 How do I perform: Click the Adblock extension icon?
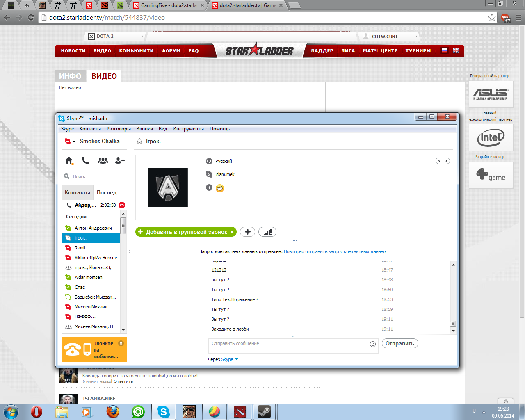tap(506, 18)
